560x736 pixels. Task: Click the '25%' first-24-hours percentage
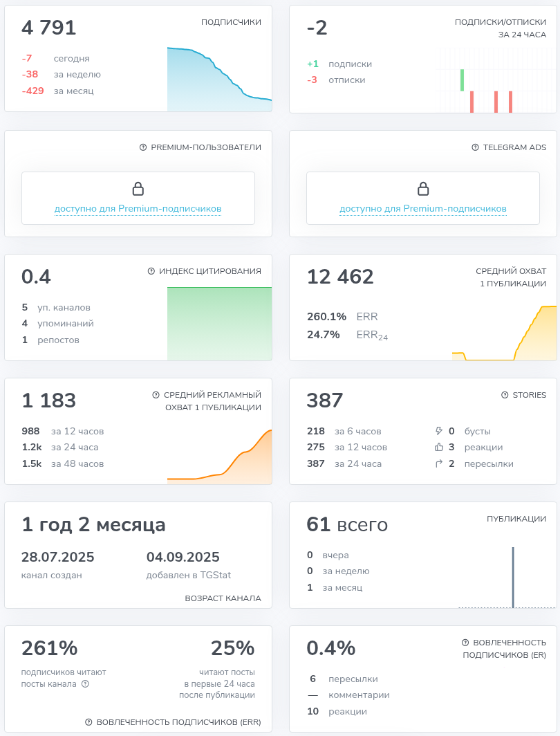pyautogui.click(x=233, y=648)
